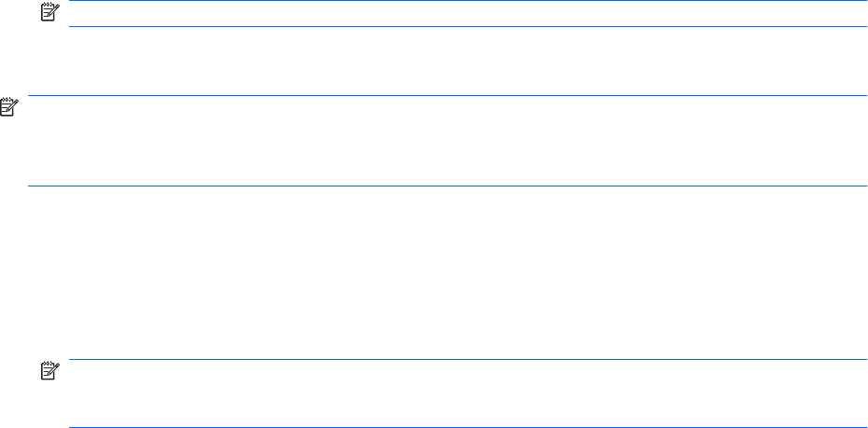Image resolution: width=868 pixels, height=428 pixels.
Task: Click the second blue line below top note
Action: 467,26
